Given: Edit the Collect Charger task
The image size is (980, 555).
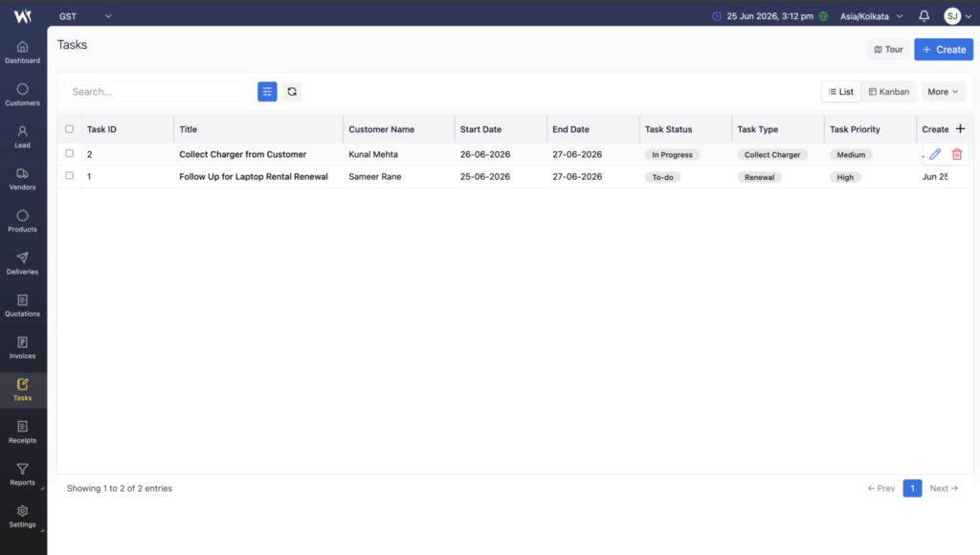Looking at the screenshot, I should (935, 154).
